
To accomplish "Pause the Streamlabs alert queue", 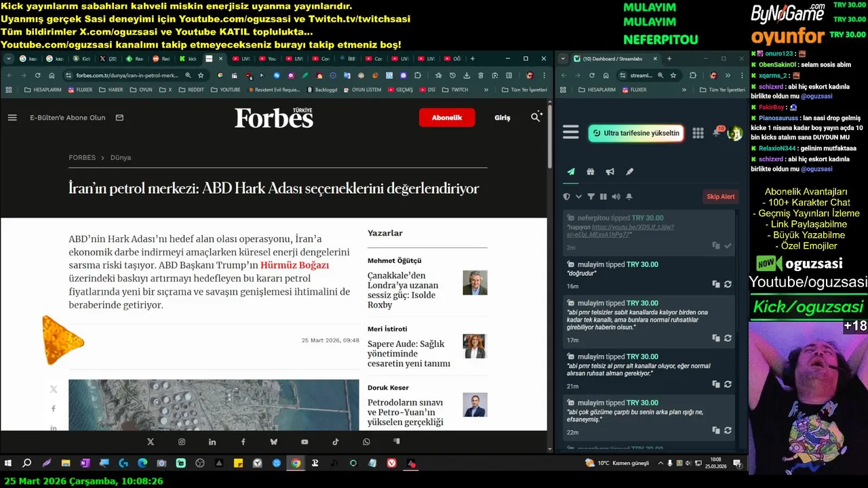I will [604, 197].
